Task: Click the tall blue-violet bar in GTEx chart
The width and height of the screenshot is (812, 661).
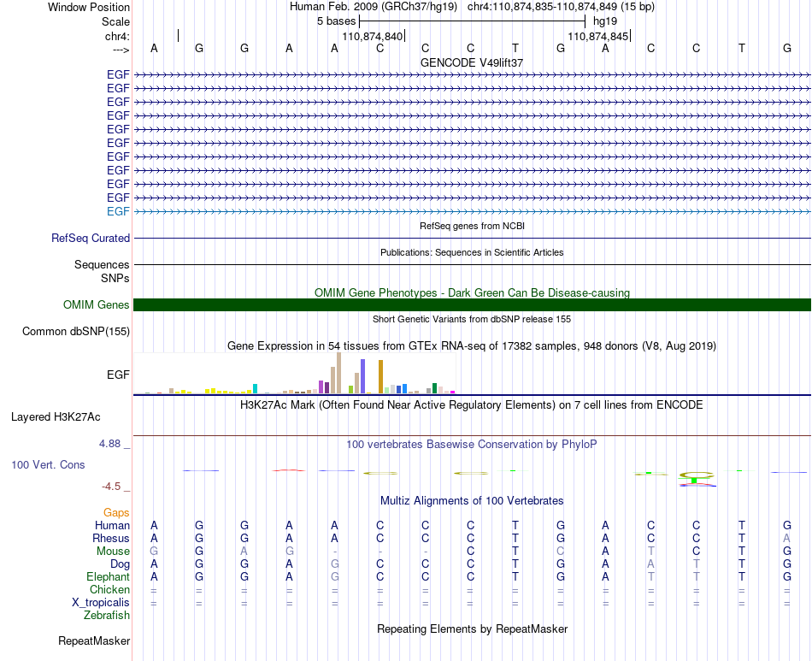Action: click(362, 376)
